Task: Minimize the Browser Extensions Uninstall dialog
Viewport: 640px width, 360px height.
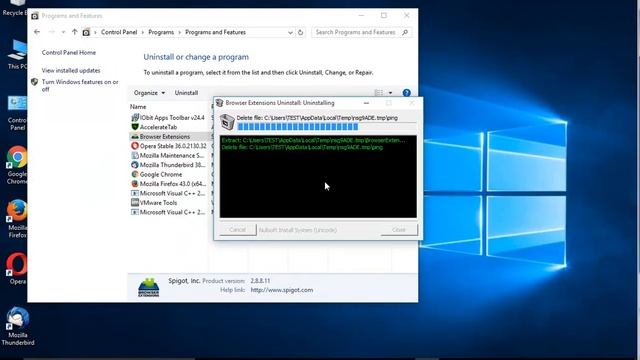Action: pos(366,103)
